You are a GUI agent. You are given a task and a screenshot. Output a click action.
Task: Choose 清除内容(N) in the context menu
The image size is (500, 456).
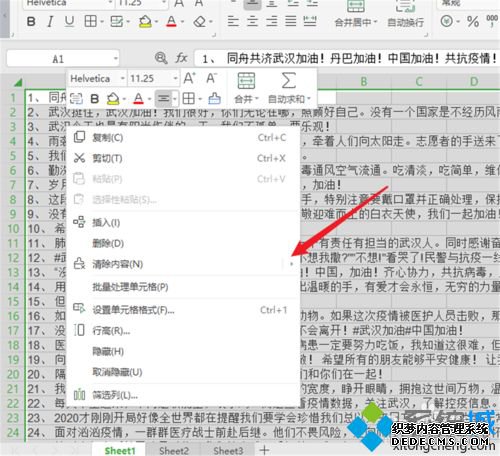pyautogui.click(x=117, y=264)
